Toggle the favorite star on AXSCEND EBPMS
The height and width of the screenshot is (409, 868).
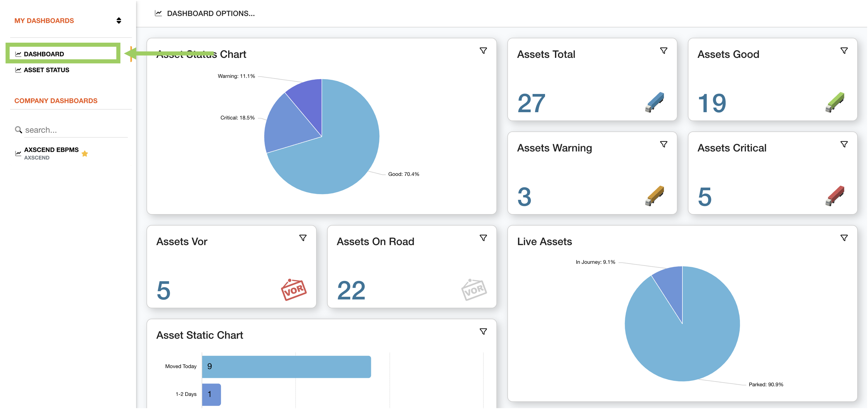click(85, 154)
